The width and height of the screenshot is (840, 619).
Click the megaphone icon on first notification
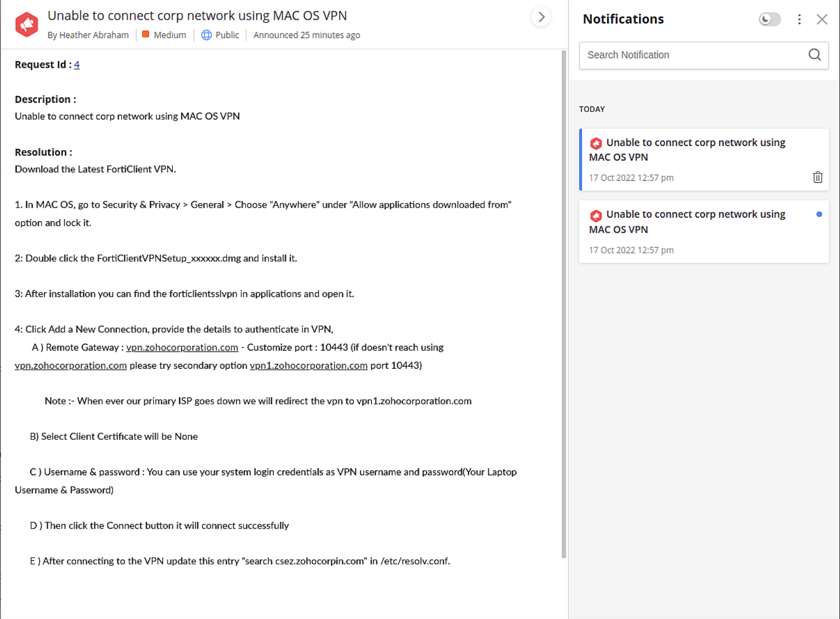click(596, 143)
